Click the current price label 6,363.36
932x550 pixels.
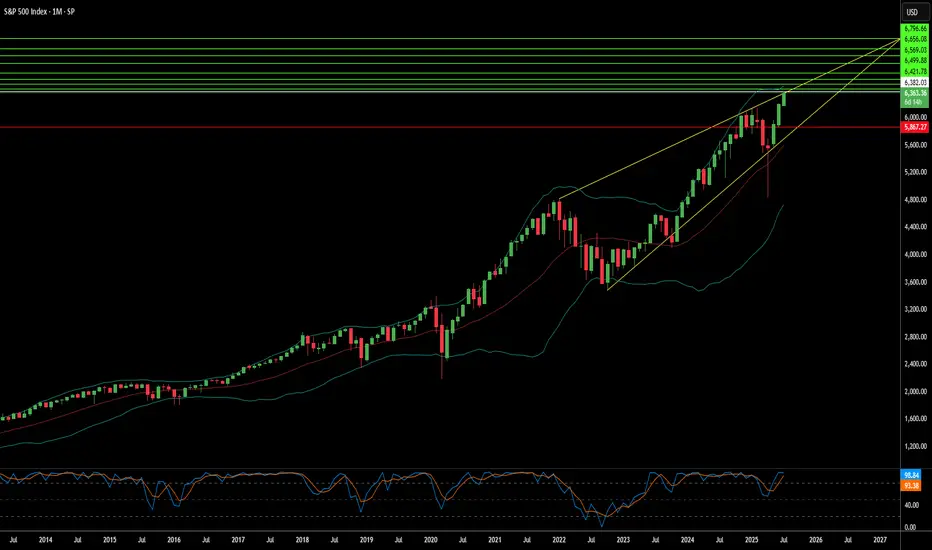(x=915, y=93)
